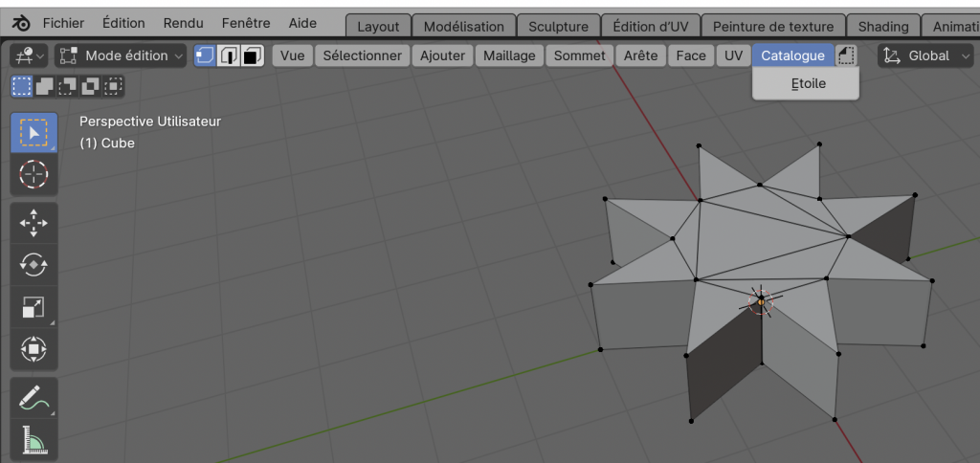Switch to the Sculpture workspace tab

click(558, 27)
